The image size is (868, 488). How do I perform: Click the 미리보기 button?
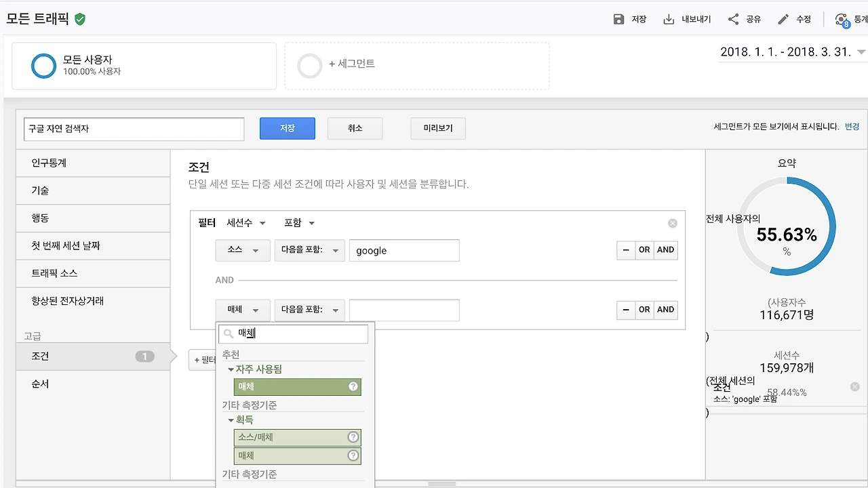tap(438, 128)
